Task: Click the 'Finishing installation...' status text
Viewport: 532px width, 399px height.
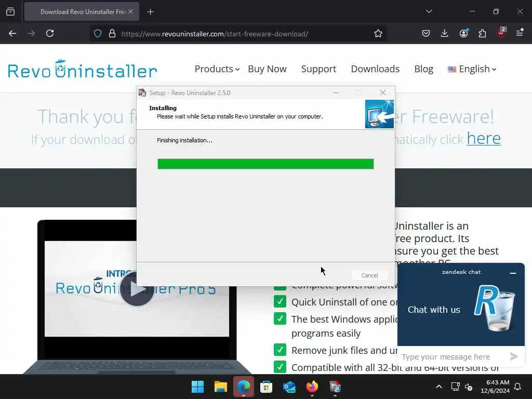Action: [184, 140]
